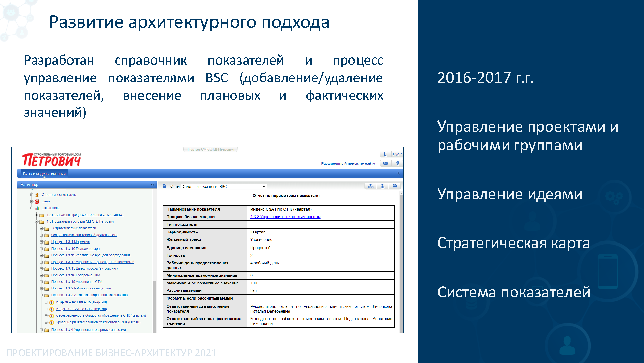
Task: Click the Периодичность label cell
Action: coord(206,232)
